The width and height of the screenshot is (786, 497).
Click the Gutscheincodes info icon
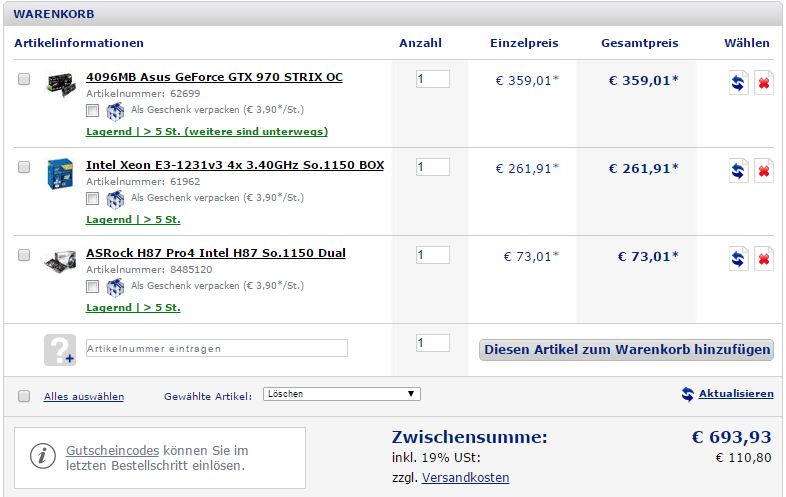click(41, 456)
